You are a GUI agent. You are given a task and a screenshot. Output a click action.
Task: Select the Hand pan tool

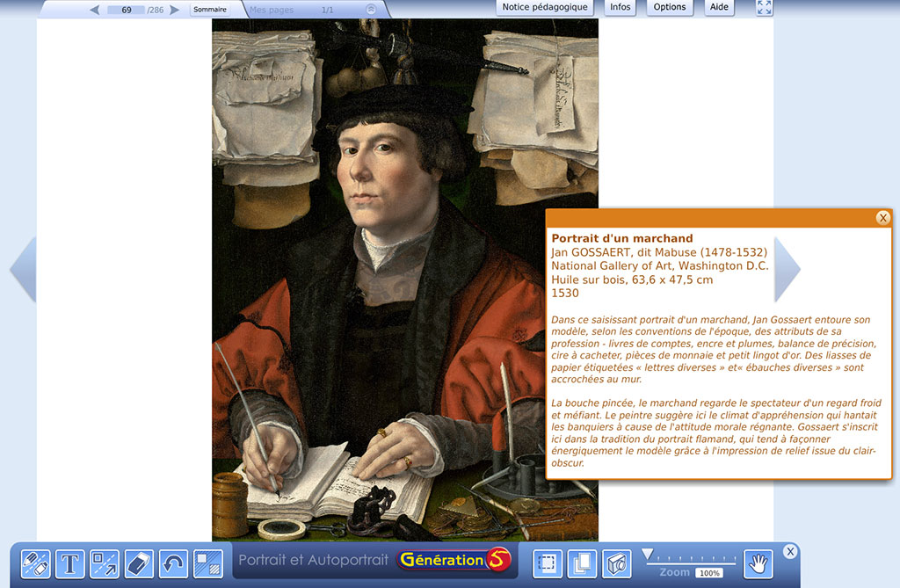pyautogui.click(x=758, y=564)
